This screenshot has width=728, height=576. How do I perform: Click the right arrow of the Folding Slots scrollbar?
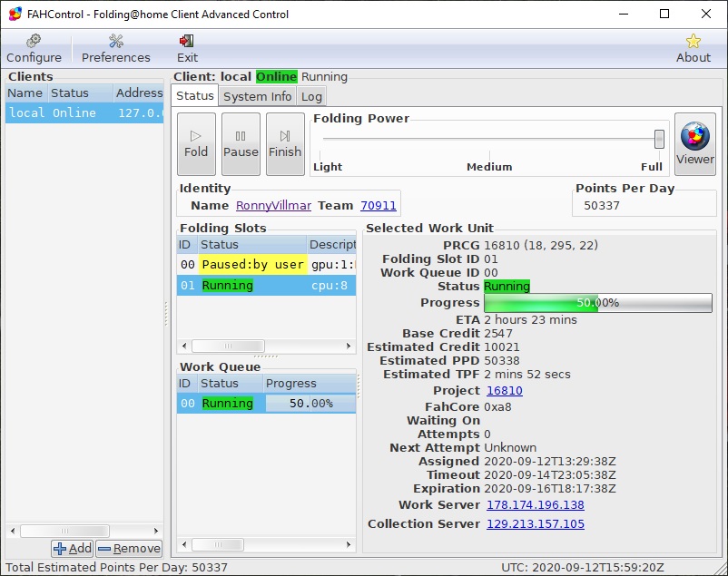pyautogui.click(x=349, y=346)
